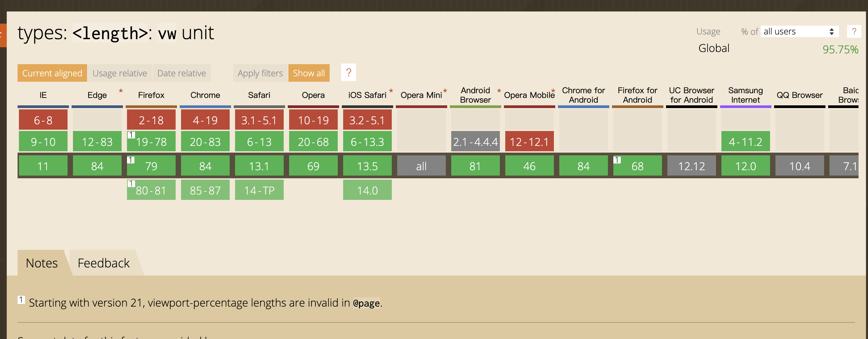Image resolution: width=868 pixels, height=339 pixels.
Task: Click the Opera Mini "all" cell
Action: 422,166
